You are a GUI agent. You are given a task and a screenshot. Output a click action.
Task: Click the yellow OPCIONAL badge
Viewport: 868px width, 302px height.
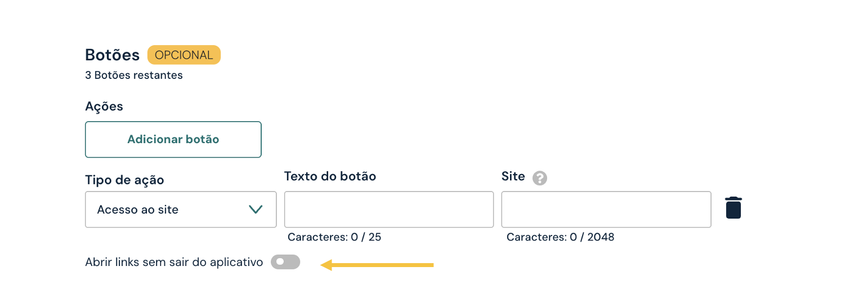(x=184, y=55)
